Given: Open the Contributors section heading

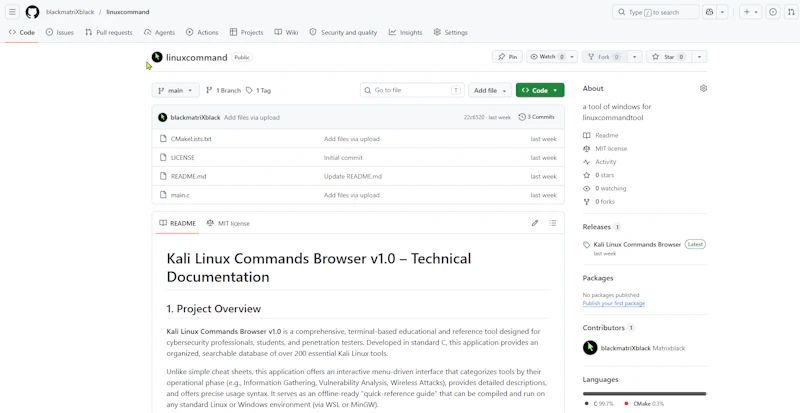Looking at the screenshot, I should (x=604, y=328).
